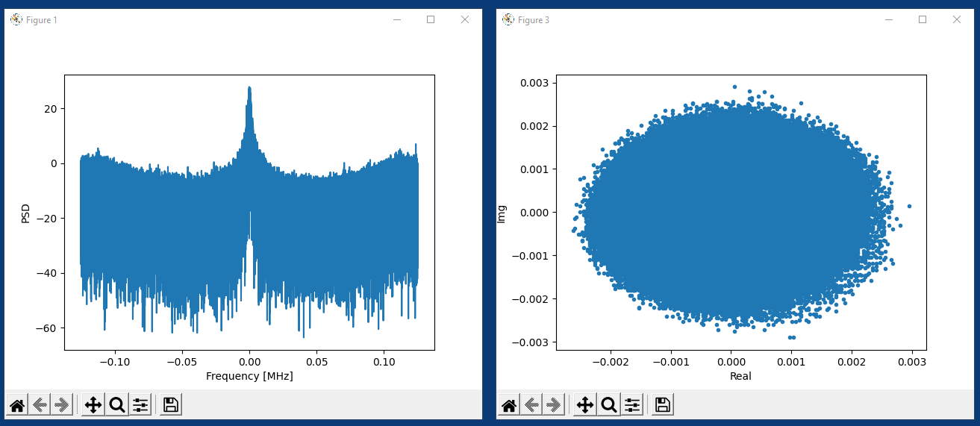Click the matplotlib icon in Figure 3 title bar
Viewport: 980px width, 426px height.
click(x=508, y=19)
